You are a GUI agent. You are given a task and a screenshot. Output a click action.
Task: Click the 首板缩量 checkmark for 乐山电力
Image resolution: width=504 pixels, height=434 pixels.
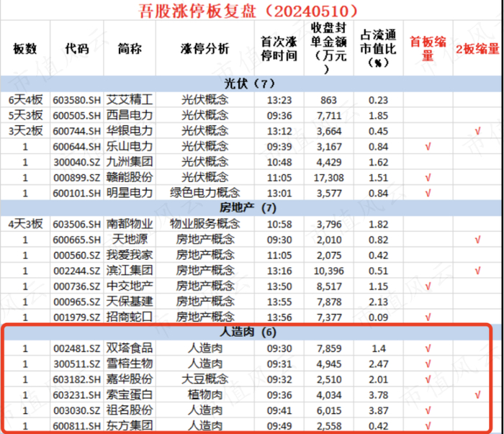428,147
